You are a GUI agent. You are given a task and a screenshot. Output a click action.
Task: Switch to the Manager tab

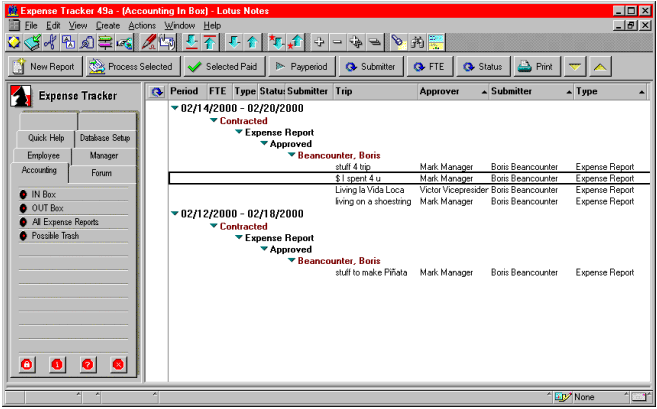104,155
